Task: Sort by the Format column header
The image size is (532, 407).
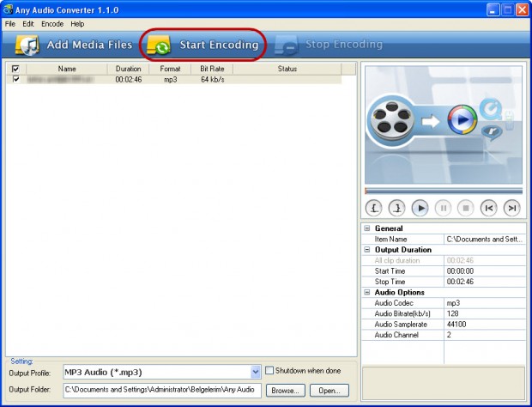Action: [x=170, y=69]
